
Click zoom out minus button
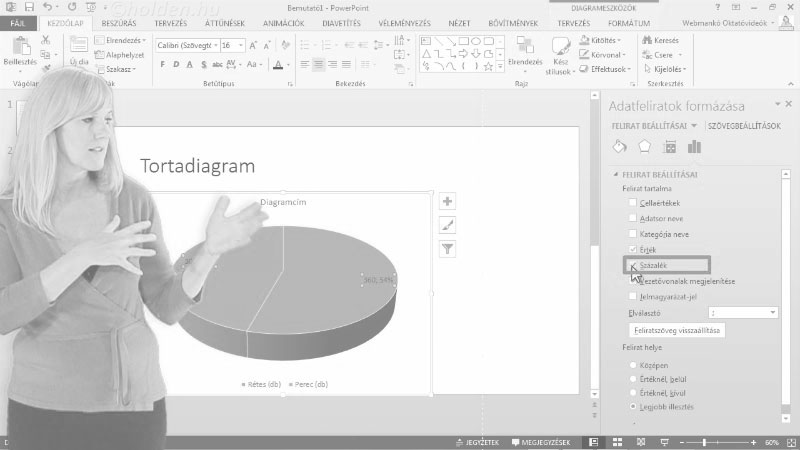click(x=682, y=442)
